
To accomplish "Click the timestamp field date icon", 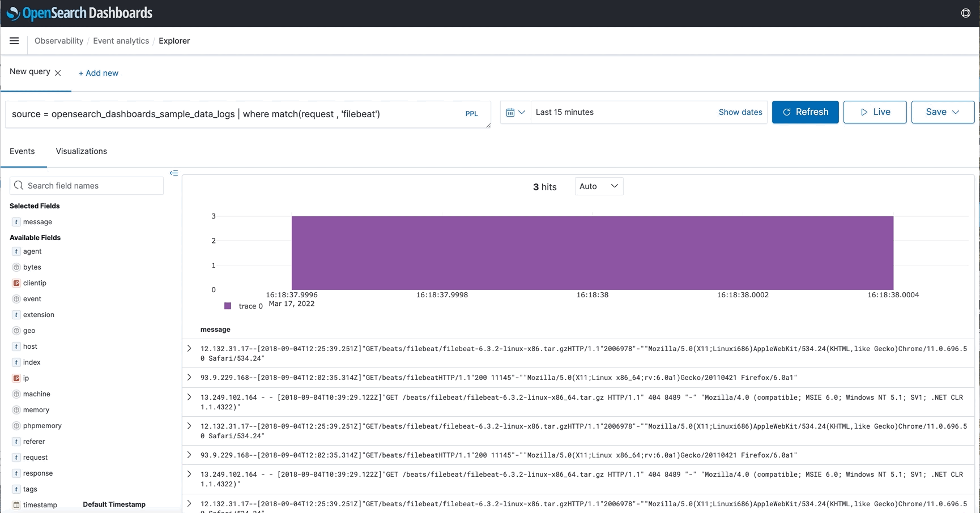I will click(x=16, y=505).
